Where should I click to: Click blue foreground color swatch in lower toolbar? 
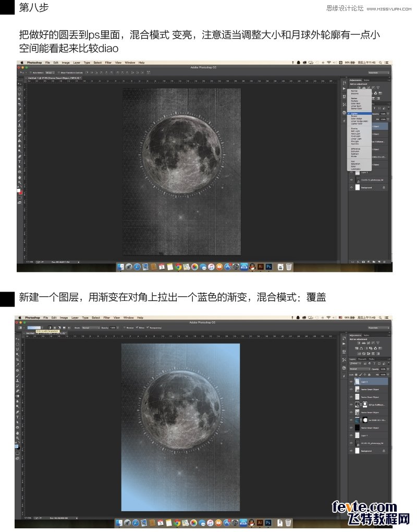pos(16,446)
